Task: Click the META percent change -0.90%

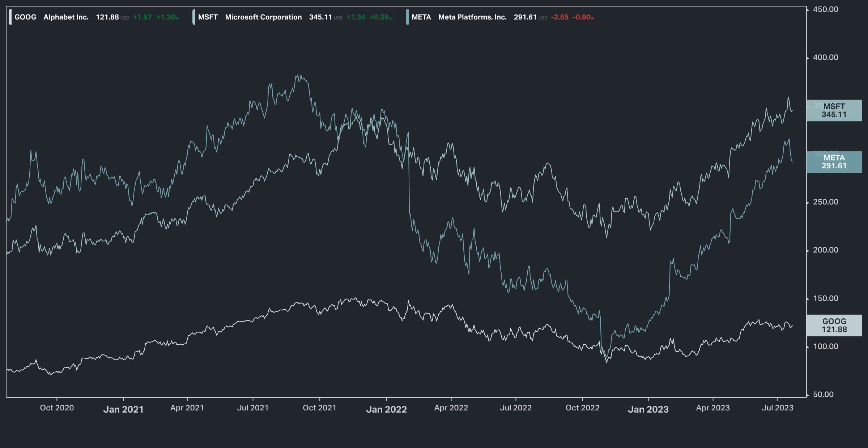Action: (x=583, y=17)
